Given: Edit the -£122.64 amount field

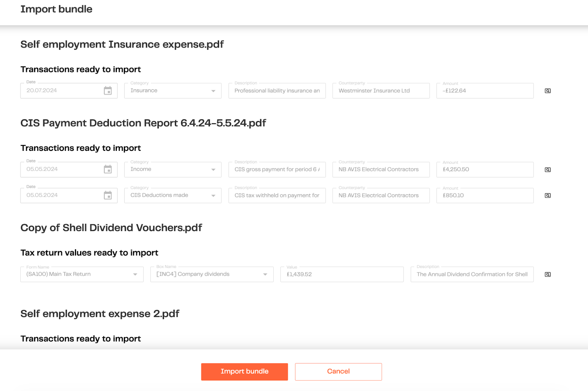Looking at the screenshot, I should [x=484, y=91].
